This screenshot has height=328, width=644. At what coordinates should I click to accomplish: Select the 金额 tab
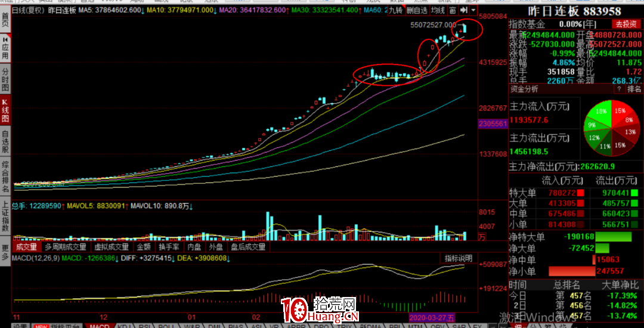(144, 247)
